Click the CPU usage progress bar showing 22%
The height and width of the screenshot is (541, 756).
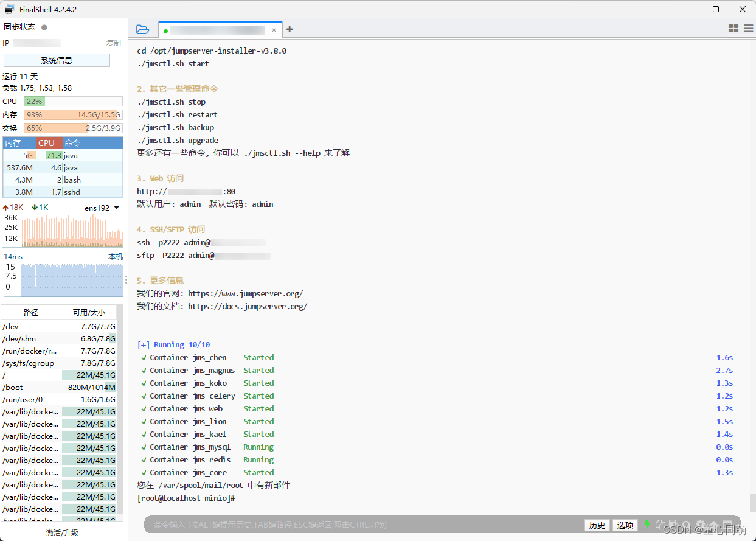coord(72,101)
